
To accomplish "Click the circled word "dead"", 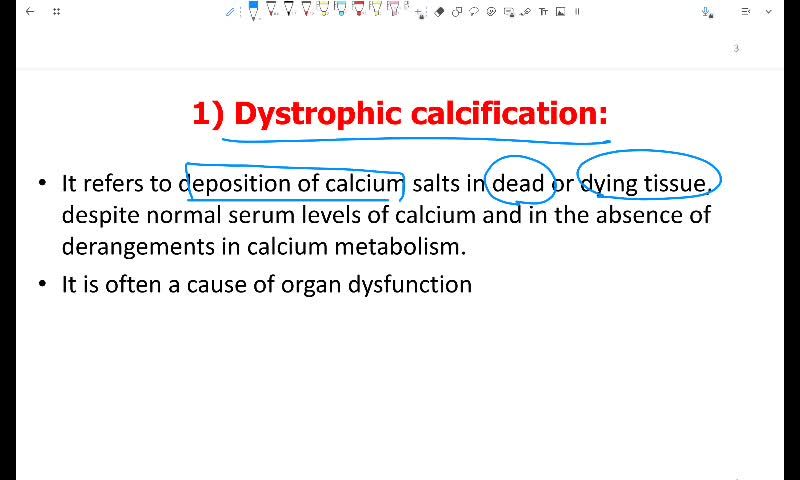I will 518,183.
